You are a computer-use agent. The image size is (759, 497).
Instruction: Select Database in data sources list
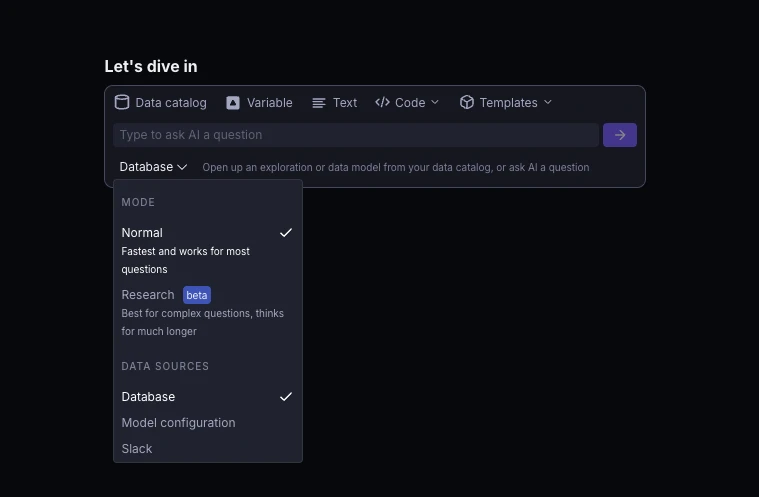148,397
